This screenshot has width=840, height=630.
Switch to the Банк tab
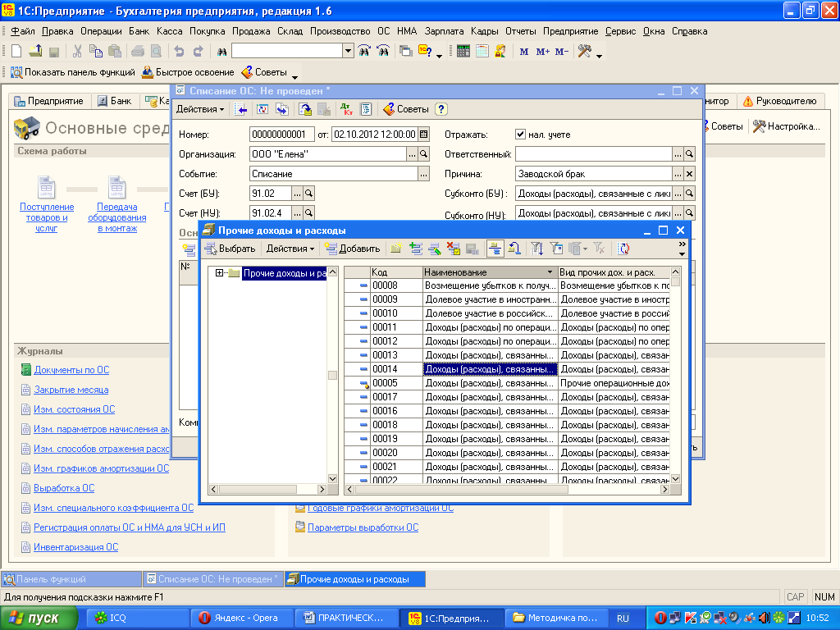[115, 101]
